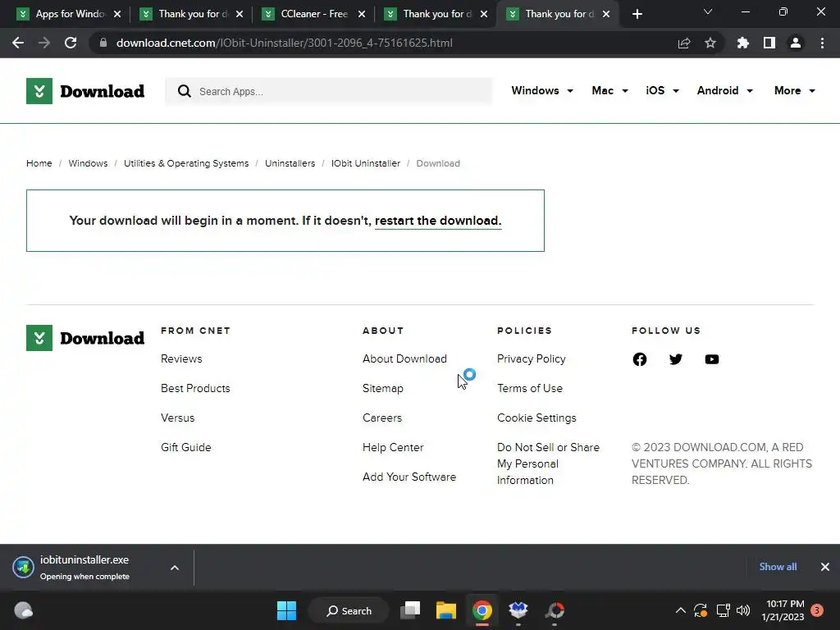Open the Gift Guide link
Viewport: 840px width, 630px height.
pyautogui.click(x=186, y=447)
